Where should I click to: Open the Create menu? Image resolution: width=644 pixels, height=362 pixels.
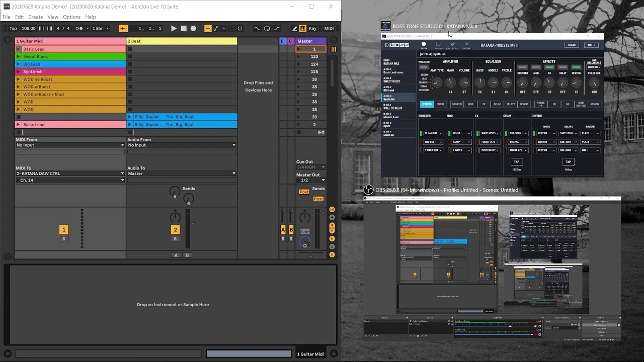click(x=35, y=17)
